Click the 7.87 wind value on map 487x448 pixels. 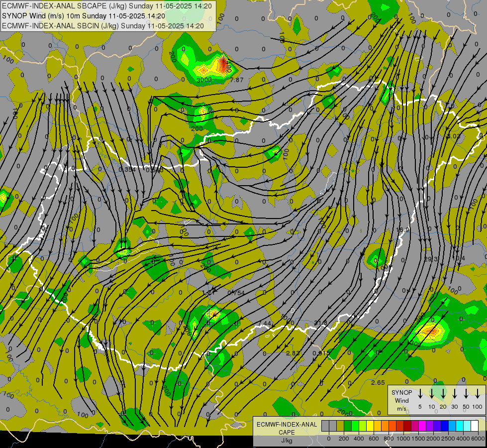[x=237, y=80]
